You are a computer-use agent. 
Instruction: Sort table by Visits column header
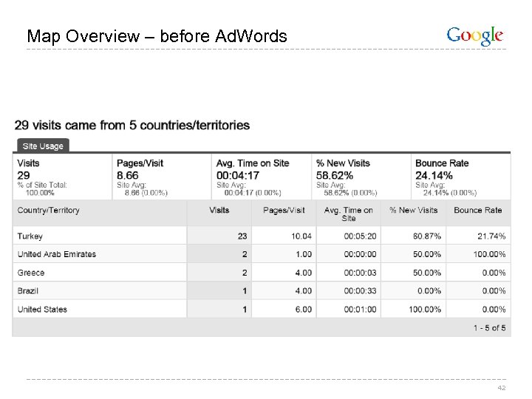(x=219, y=211)
